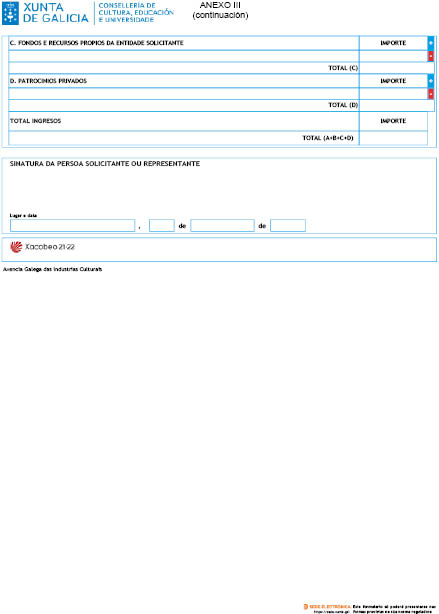Remove the section C row with red minus
This screenshot has height=614, width=439.
pyautogui.click(x=431, y=56)
